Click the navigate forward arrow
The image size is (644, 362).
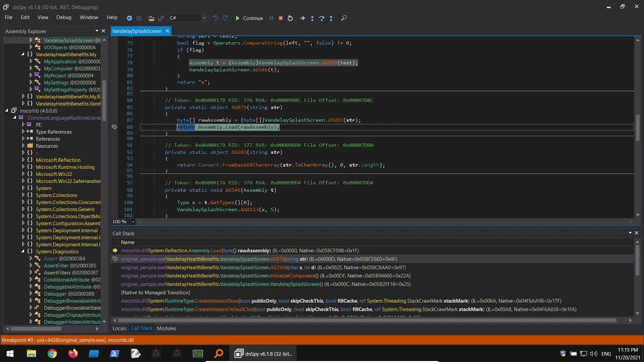point(139,18)
